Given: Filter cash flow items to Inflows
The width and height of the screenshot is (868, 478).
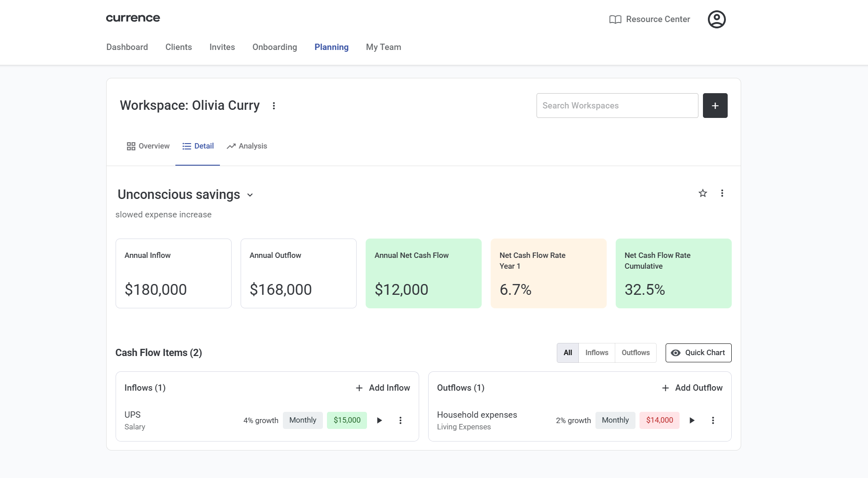Looking at the screenshot, I should click(x=596, y=353).
